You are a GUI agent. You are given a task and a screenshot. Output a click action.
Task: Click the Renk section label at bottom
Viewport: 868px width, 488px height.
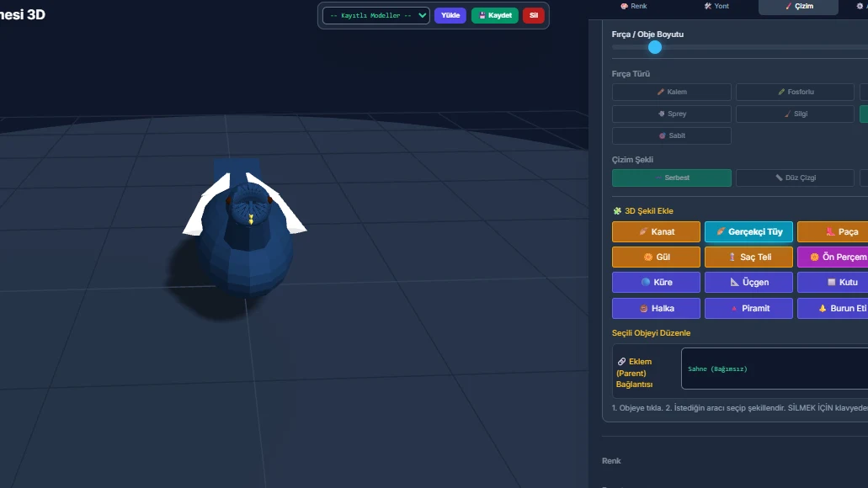(x=611, y=461)
